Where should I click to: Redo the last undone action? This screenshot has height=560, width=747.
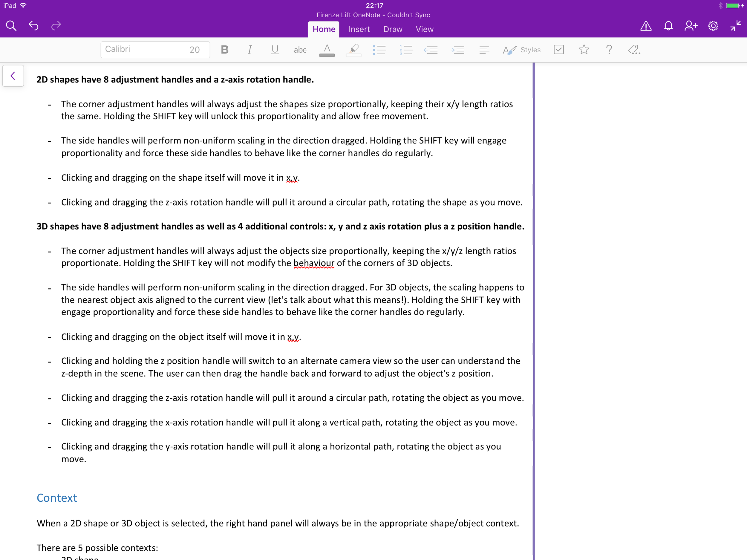pyautogui.click(x=56, y=26)
